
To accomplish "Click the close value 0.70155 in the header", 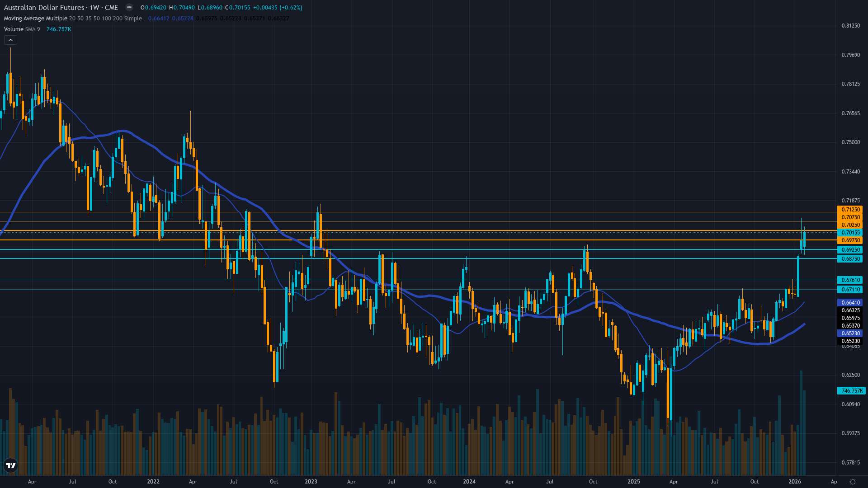I will coord(240,8).
